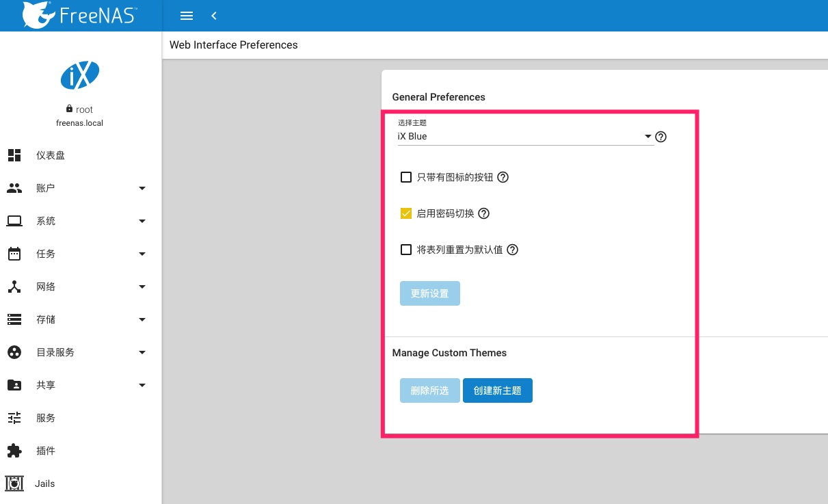Click the 仪表盘 dashboard grid icon
This screenshot has width=828, height=504.
[14, 155]
